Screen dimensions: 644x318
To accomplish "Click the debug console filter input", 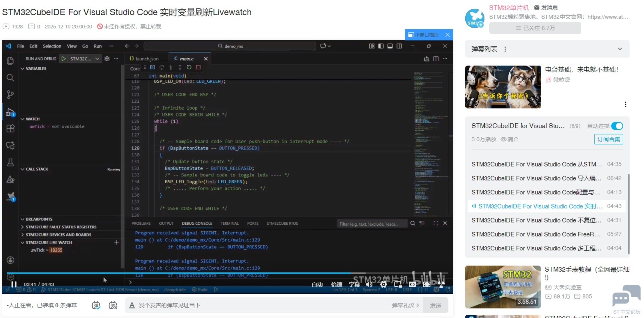I will pos(372,224).
